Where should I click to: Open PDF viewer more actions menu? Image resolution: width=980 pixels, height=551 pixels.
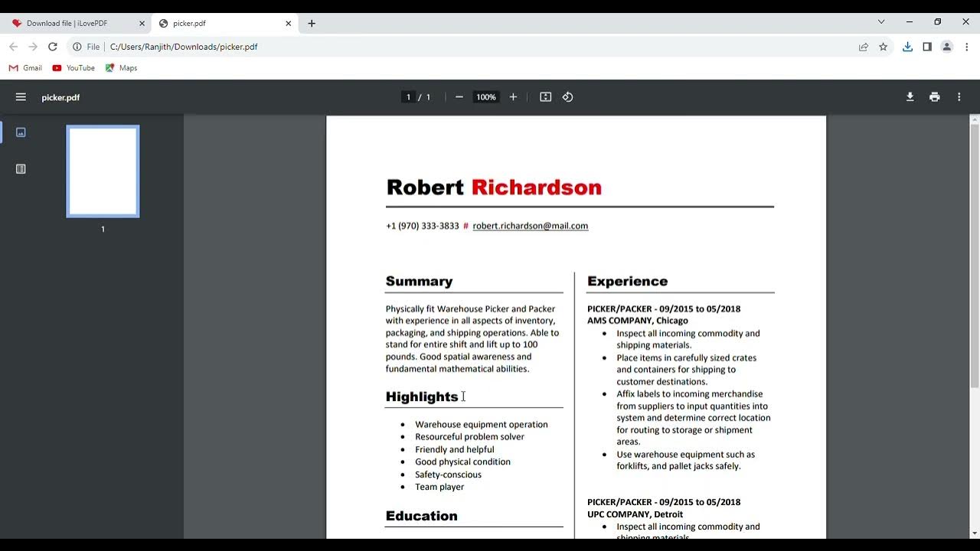point(959,97)
